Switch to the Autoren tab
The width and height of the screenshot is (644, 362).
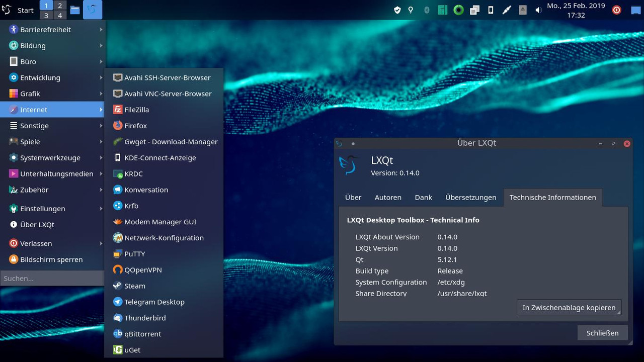[x=388, y=198]
